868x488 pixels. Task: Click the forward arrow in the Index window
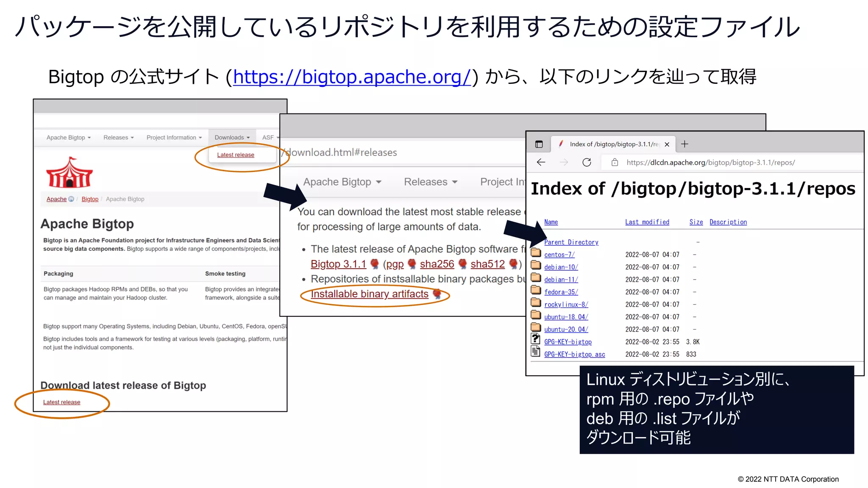tap(564, 162)
